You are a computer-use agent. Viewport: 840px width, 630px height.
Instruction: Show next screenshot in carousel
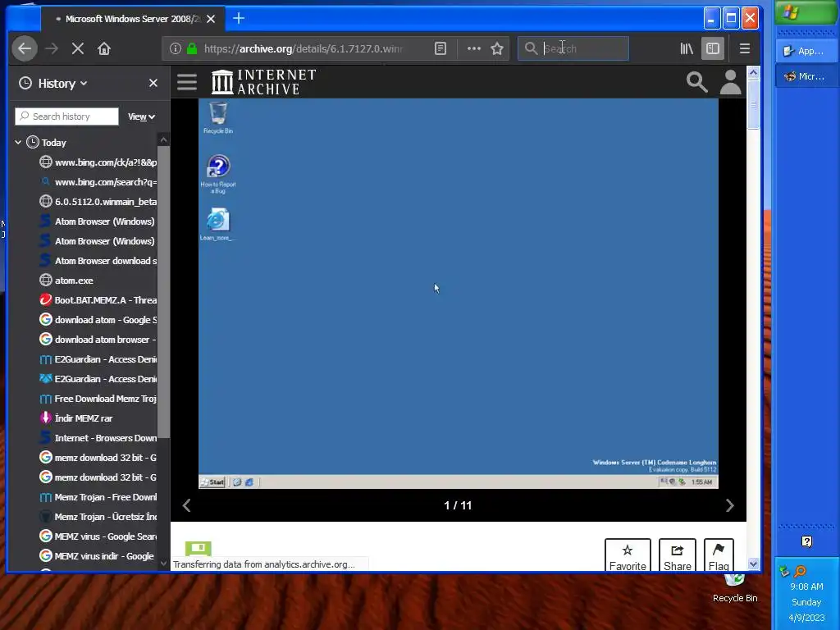click(x=729, y=505)
